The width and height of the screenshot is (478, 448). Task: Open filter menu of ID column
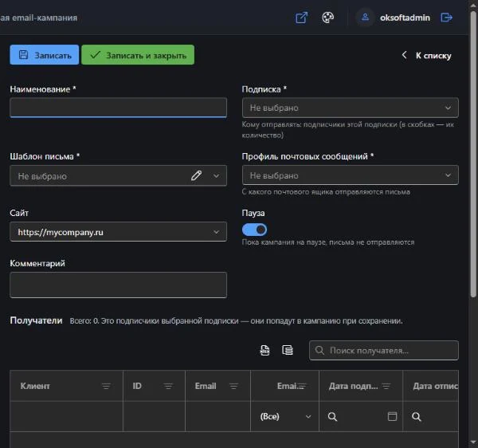point(168,386)
